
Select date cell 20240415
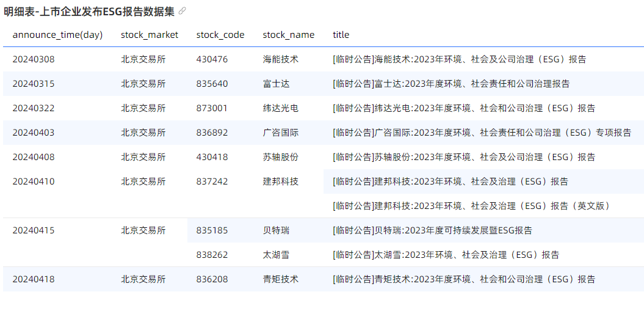(33, 230)
